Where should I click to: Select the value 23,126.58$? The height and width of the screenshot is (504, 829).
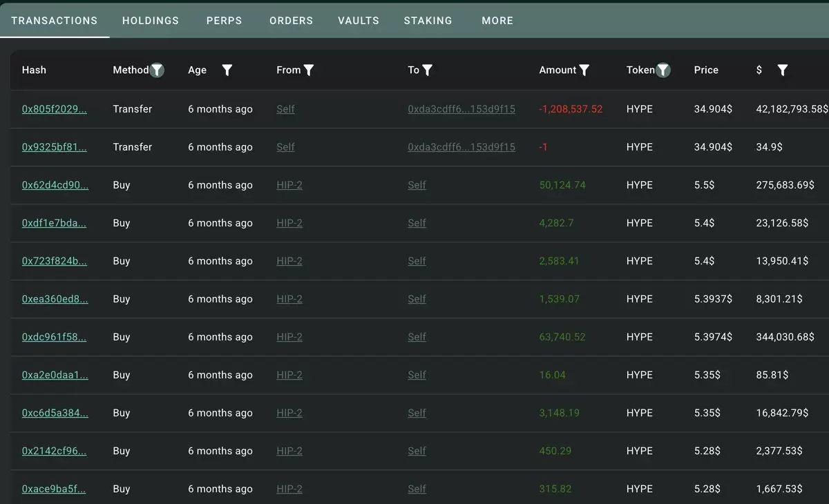click(x=783, y=223)
